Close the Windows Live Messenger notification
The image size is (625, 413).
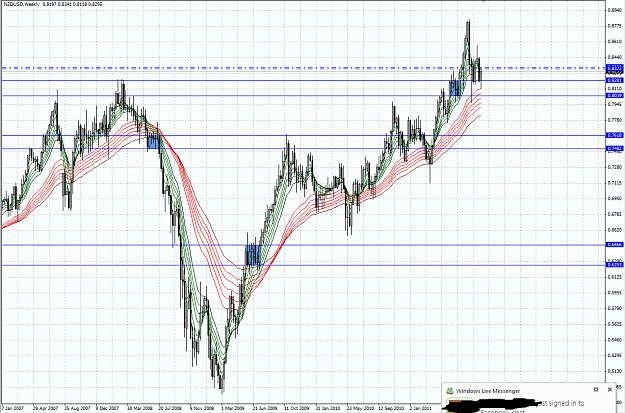[610, 389]
